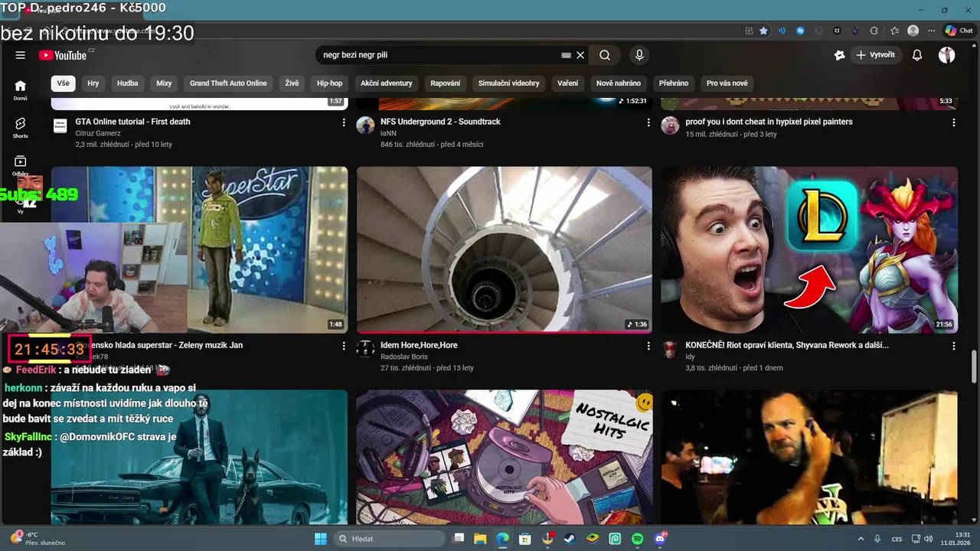Open Odběry subscriptions in the sidebar
Viewport: 980px width, 551px height.
pos(21,165)
